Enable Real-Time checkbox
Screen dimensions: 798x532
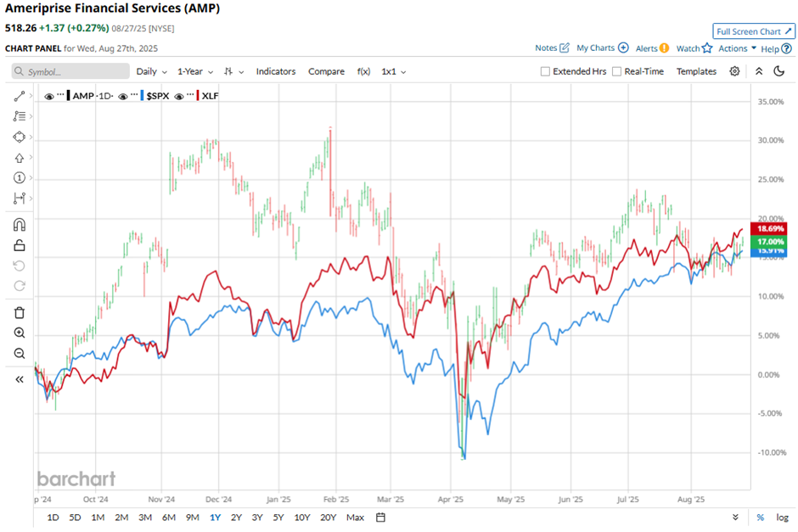click(x=617, y=72)
